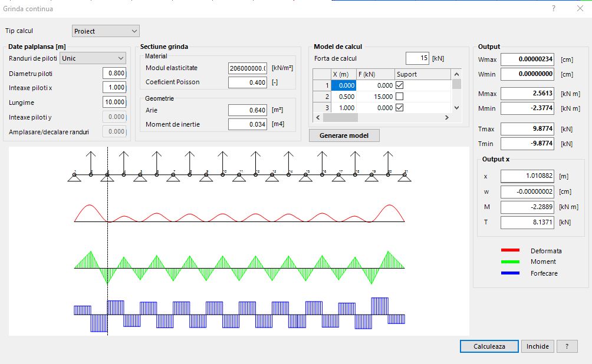Toggle the Suport checkbox in row 3
Screen dimensions: 592x364
(x=399, y=108)
